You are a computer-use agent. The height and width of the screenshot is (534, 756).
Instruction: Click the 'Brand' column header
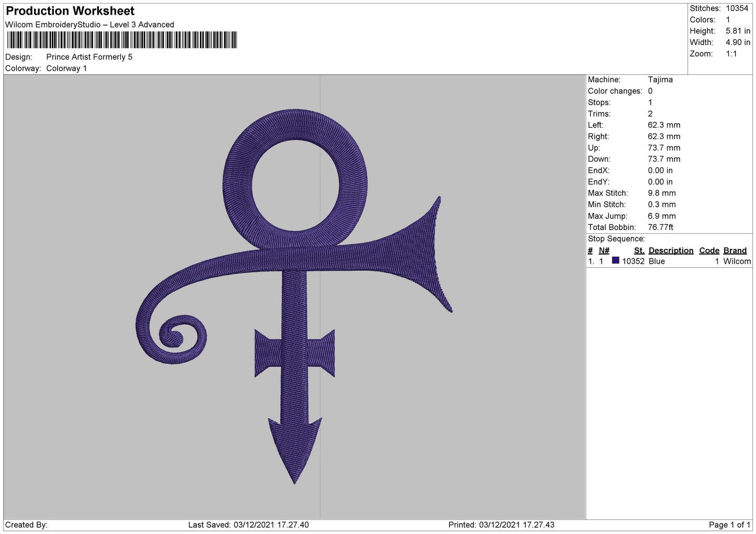(735, 251)
